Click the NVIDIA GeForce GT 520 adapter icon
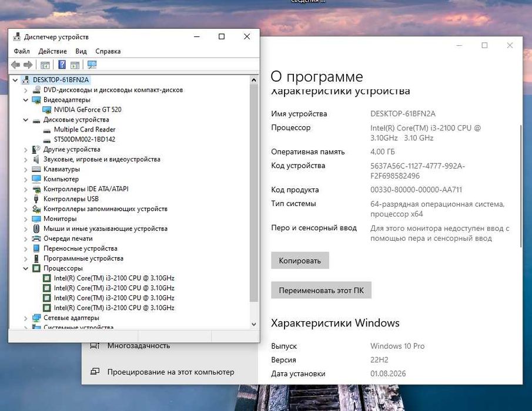The width and height of the screenshot is (532, 411). [x=46, y=110]
